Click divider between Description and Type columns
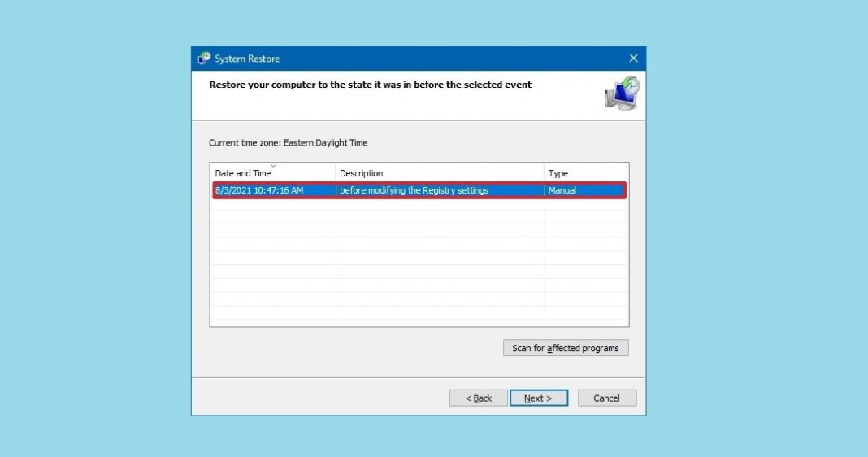Screen dimensions: 868x457 click(x=545, y=173)
